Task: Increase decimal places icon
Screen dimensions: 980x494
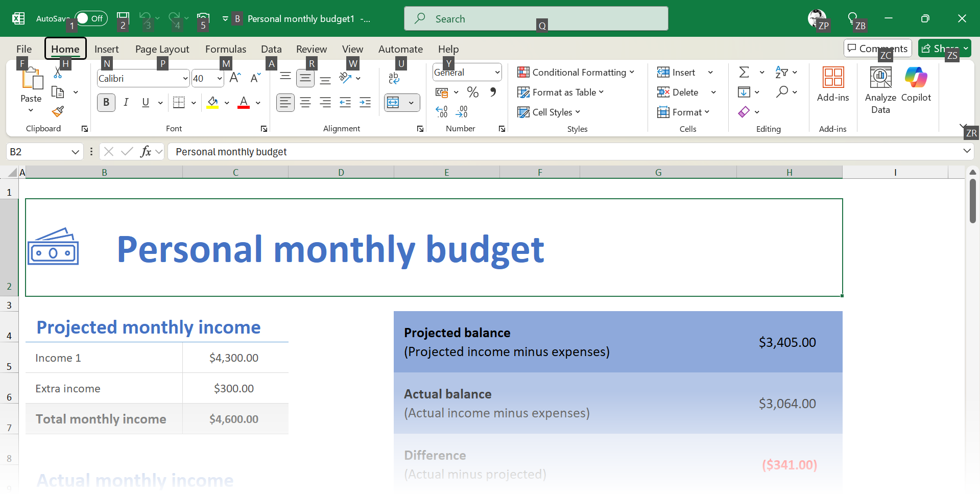Action: point(442,111)
